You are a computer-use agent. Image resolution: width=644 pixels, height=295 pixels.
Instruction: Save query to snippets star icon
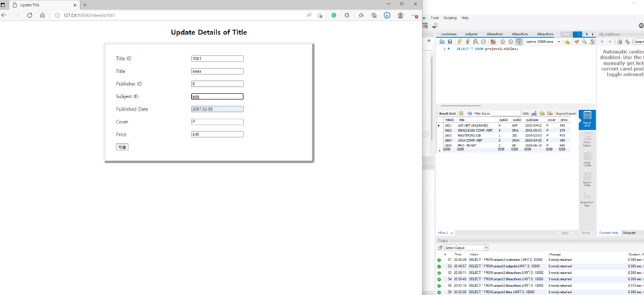pos(567,42)
